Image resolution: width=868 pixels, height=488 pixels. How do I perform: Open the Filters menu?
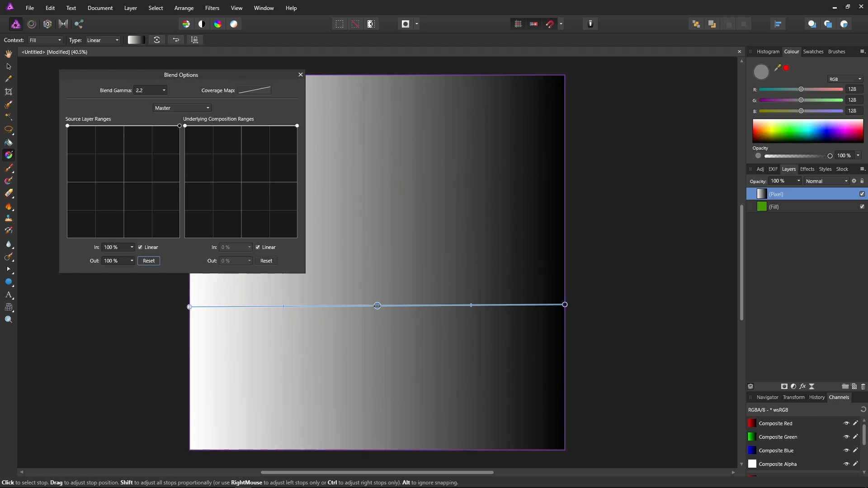[x=212, y=8]
